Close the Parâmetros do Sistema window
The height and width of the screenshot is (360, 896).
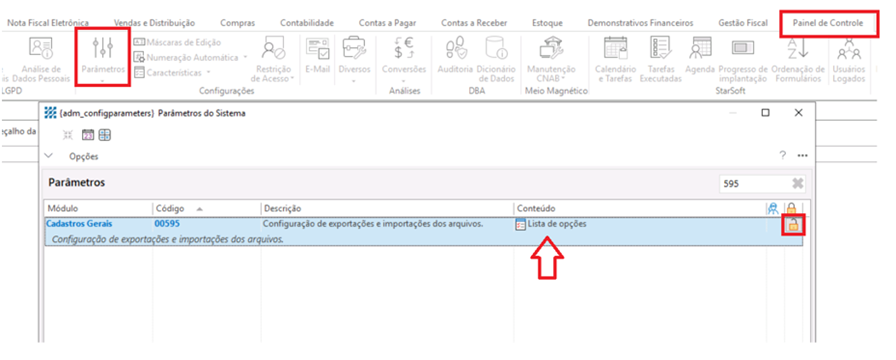[x=799, y=113]
